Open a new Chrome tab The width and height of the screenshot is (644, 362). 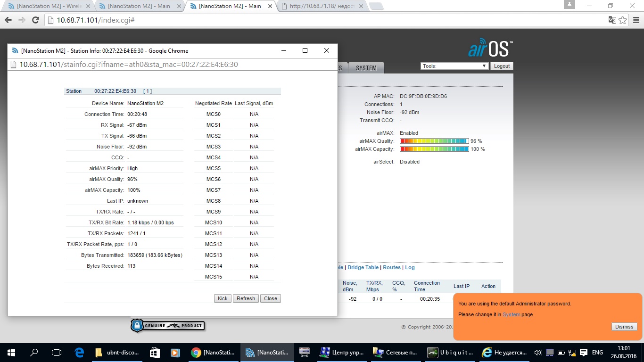point(376,6)
